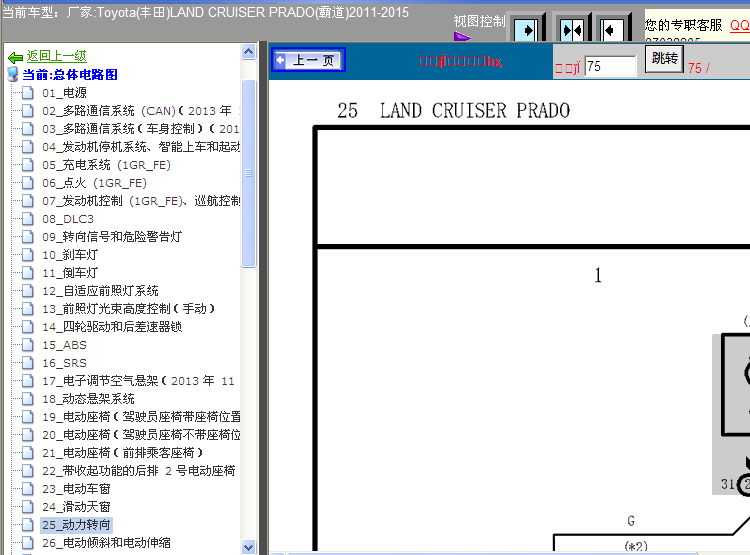Screen dimensions: 750x555
Task: Select 12_自适应前照灯系统
Action: point(100,291)
